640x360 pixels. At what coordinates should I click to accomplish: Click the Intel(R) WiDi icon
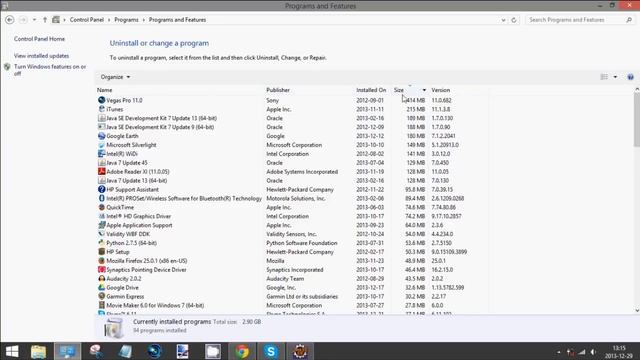102,154
